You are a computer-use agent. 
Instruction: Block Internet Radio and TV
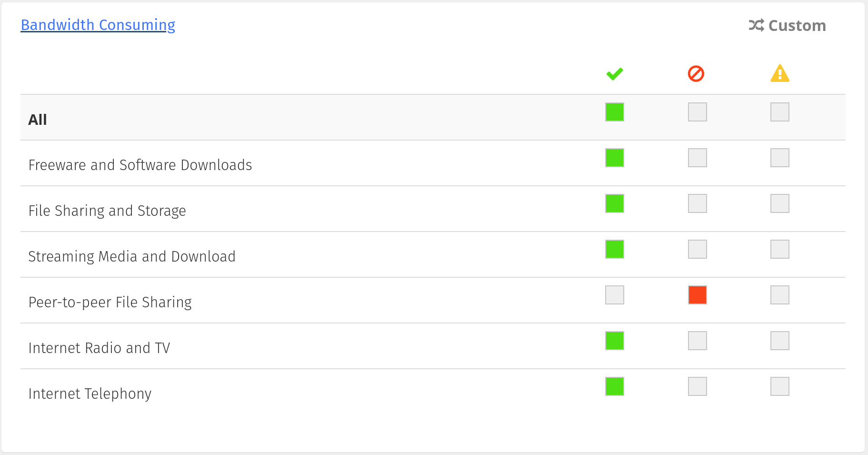tap(698, 341)
